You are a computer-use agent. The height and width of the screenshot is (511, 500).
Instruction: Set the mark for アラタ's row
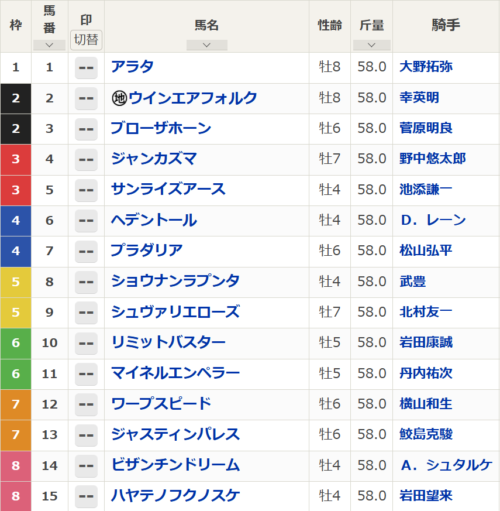[x=86, y=68]
